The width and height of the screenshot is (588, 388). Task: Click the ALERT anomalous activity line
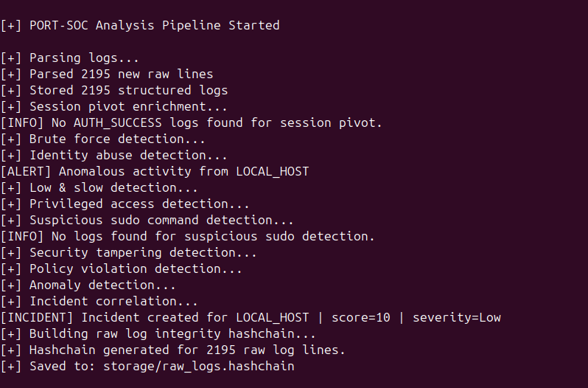tap(155, 171)
